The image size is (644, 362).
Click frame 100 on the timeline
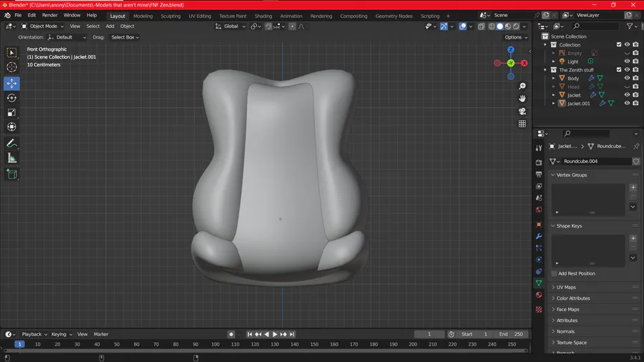click(215, 344)
